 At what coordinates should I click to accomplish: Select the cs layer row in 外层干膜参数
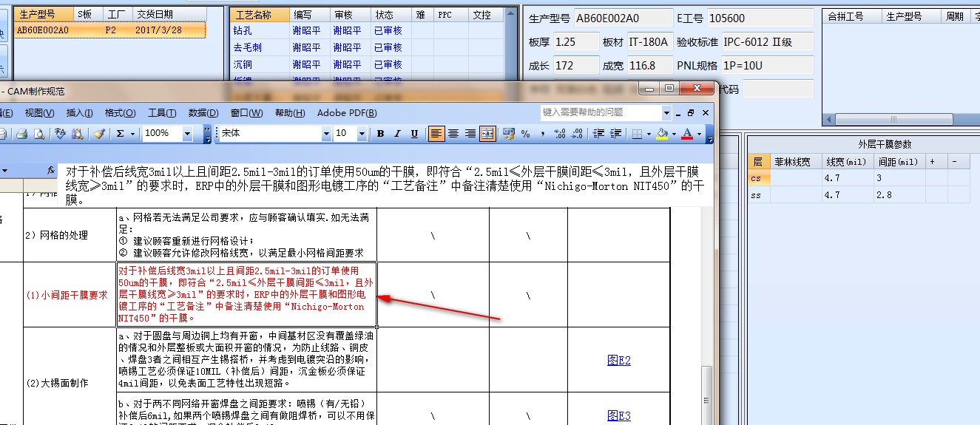pyautogui.click(x=858, y=178)
